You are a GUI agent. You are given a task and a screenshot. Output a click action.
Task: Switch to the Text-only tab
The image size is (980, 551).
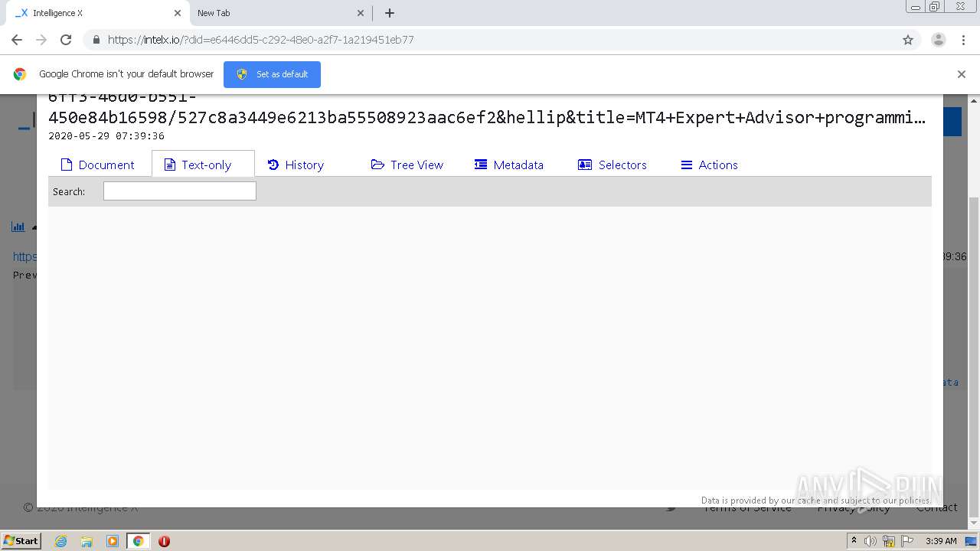pos(204,165)
